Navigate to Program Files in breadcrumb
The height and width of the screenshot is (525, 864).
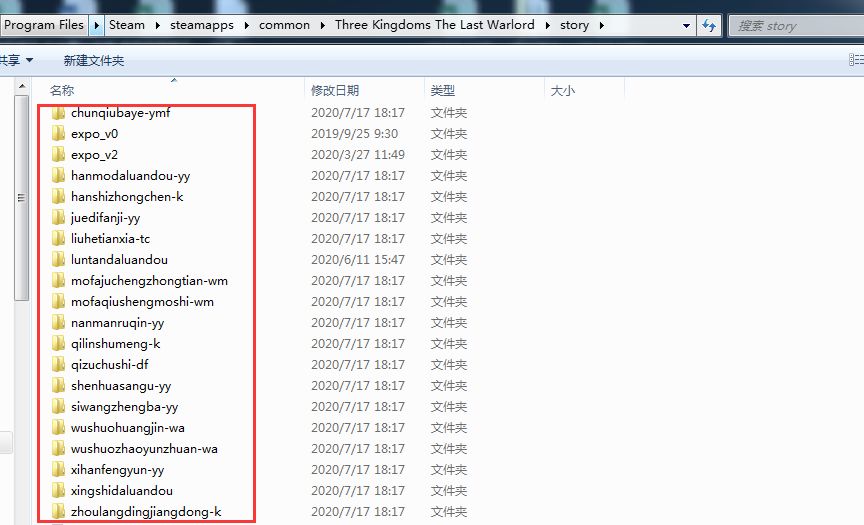point(44,25)
